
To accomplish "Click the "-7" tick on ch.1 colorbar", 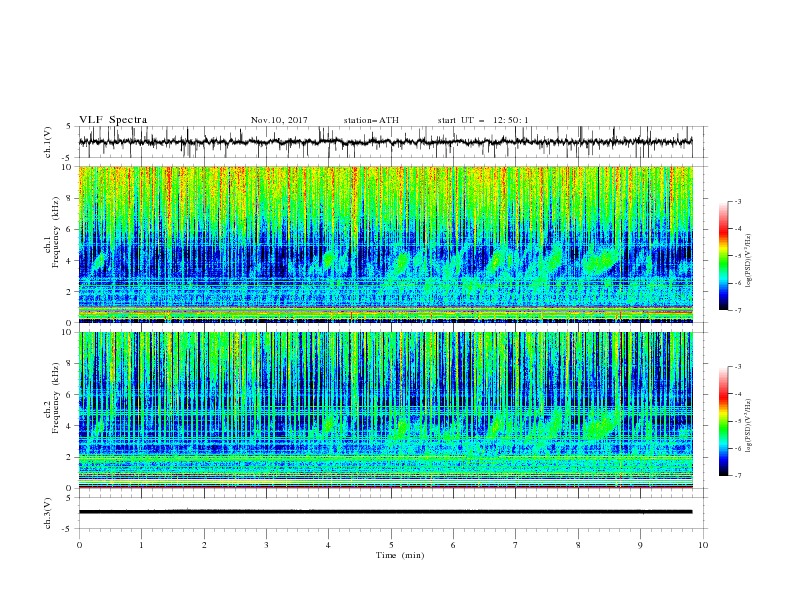I will click(737, 310).
